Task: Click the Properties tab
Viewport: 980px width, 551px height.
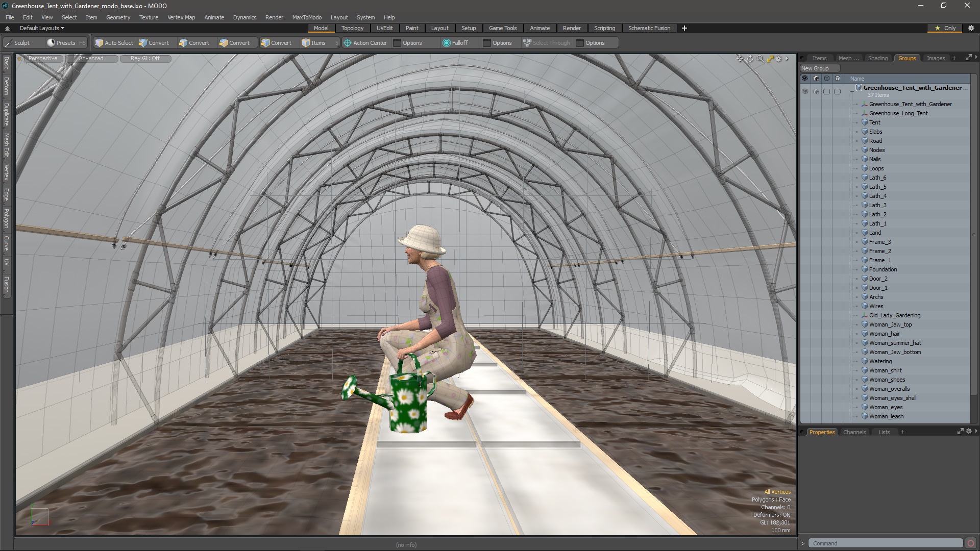Action: 822,432
